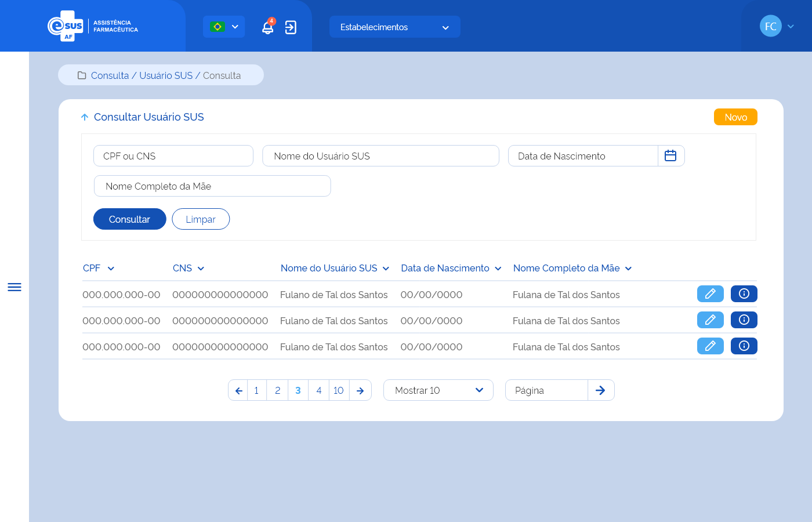Screen dimensions: 812x522
Task: Click the Consultar button
Action: click(x=130, y=219)
